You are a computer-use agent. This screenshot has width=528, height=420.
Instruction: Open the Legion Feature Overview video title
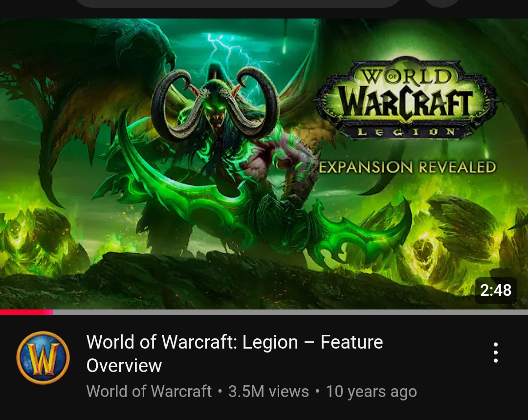click(x=235, y=354)
